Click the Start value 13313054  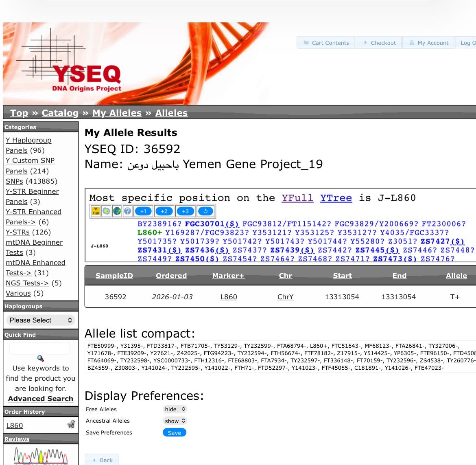click(x=342, y=296)
